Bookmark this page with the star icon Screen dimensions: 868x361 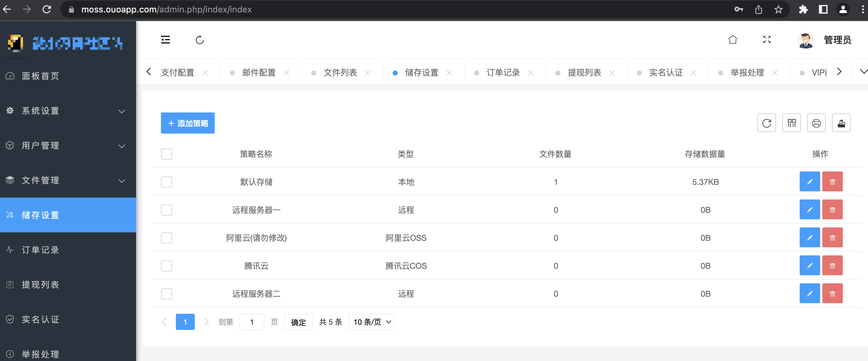pos(778,9)
